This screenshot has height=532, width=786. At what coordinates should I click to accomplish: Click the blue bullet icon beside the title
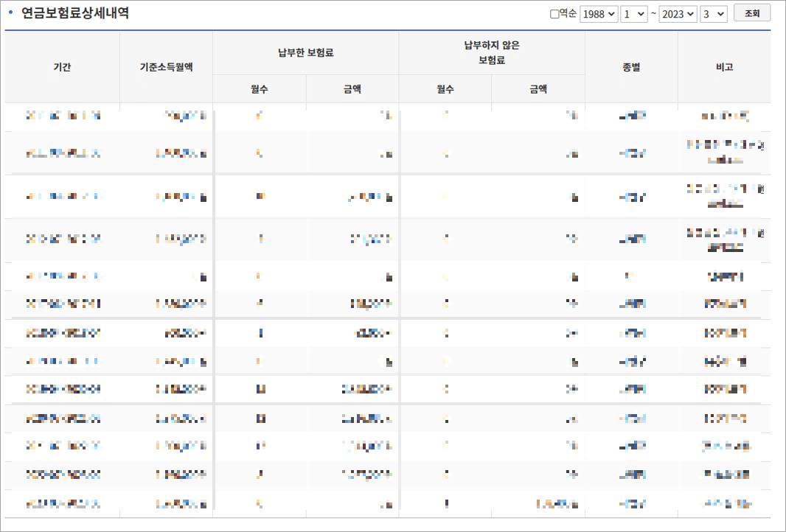[x=9, y=13]
